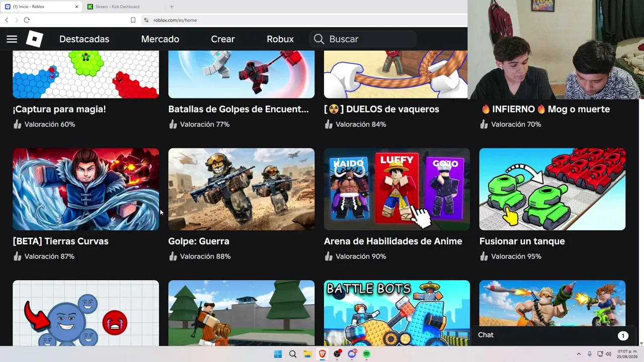The width and height of the screenshot is (644, 362).
Task: Click the motorbike rocket launcher game thumbnail
Action: click(552, 303)
